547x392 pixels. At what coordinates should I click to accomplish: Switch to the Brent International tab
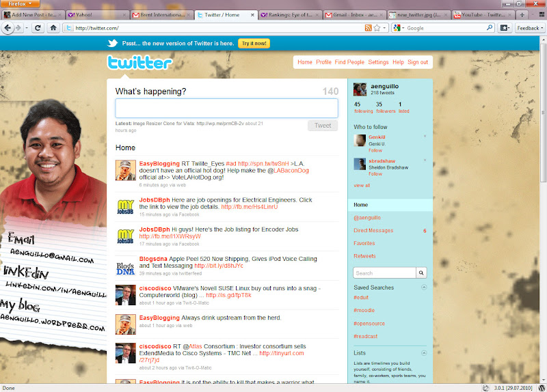(162, 14)
